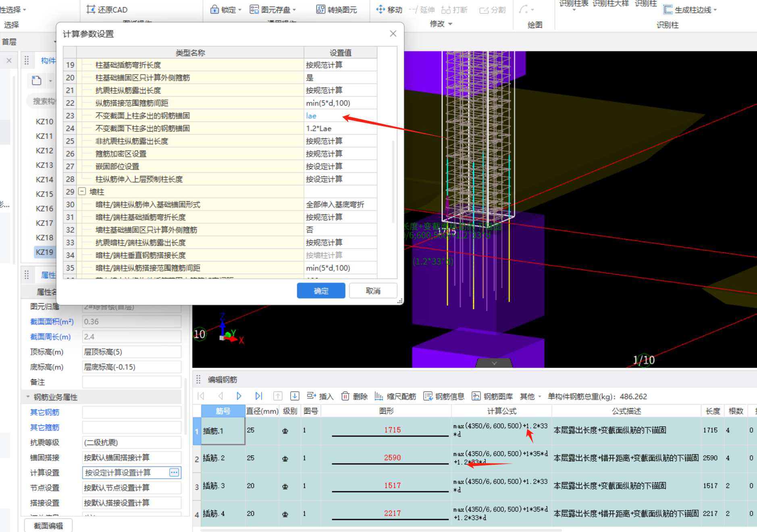Expand the 锁定 dropdown arrow
This screenshot has width=757, height=532.
pyautogui.click(x=240, y=10)
